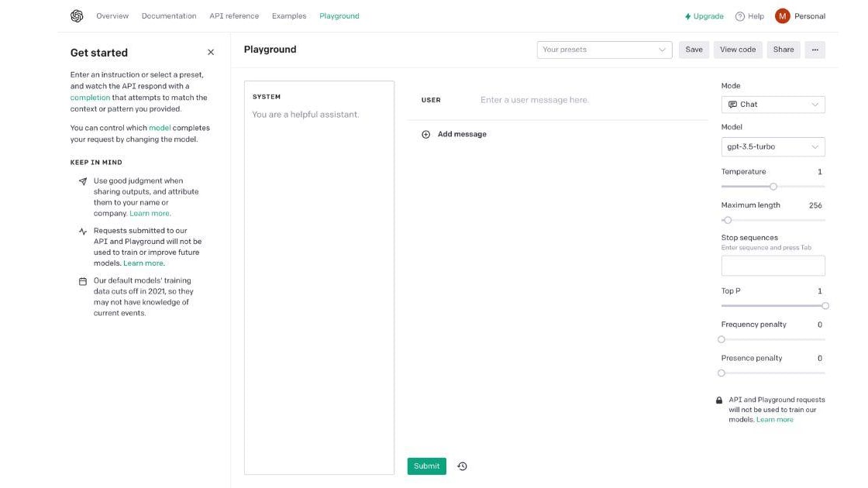
Task: Click the Maximum length slider handle
Action: [x=728, y=220]
